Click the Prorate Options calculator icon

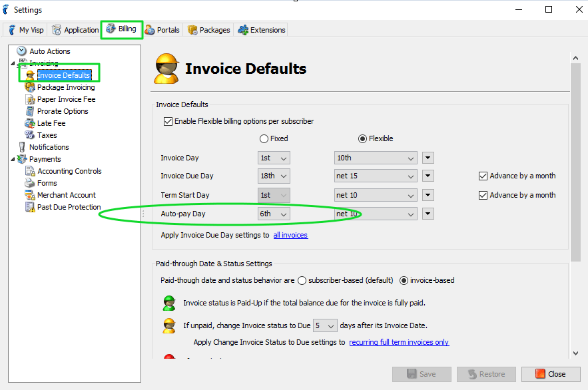[x=30, y=111]
